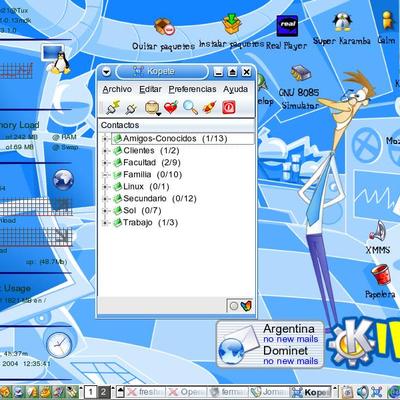Collapse the Familia group
The image size is (400, 400).
coord(105,175)
